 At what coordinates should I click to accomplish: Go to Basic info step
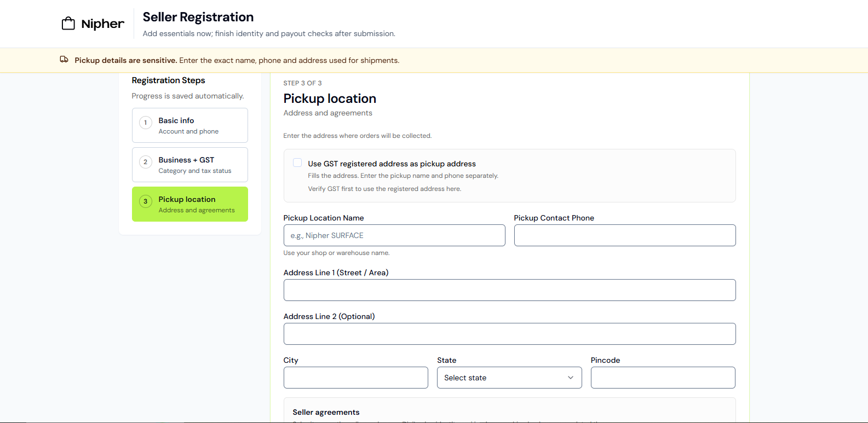(x=190, y=125)
